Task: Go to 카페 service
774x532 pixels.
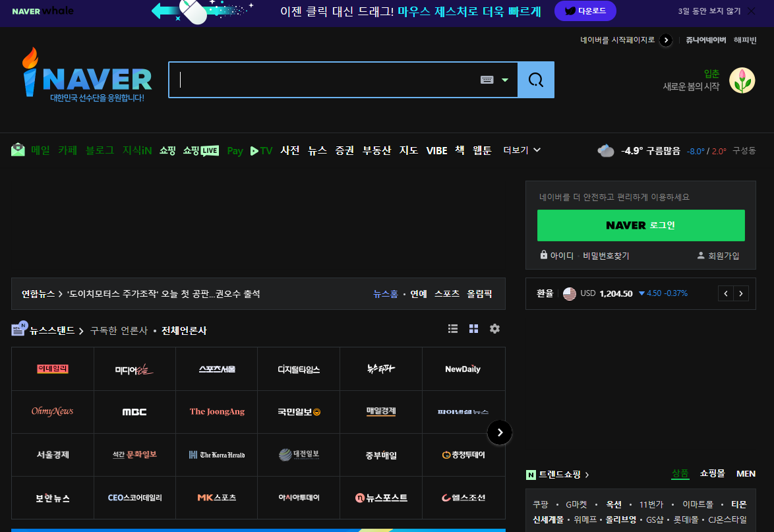Action: [x=68, y=150]
